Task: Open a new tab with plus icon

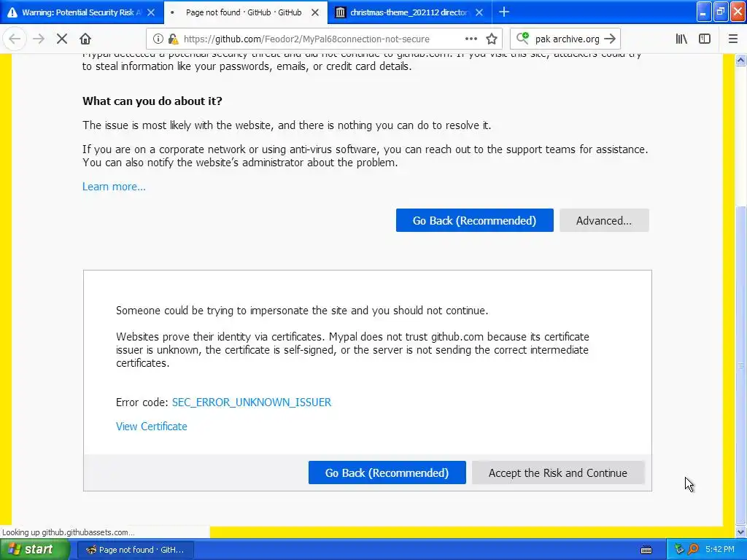Action: pyautogui.click(x=504, y=12)
